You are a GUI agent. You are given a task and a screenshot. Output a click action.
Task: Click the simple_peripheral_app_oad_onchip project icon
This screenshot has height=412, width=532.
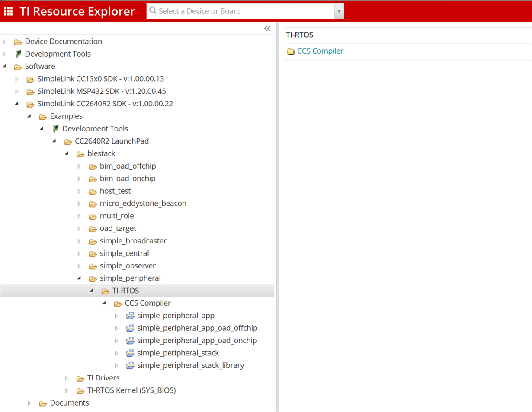tap(130, 341)
